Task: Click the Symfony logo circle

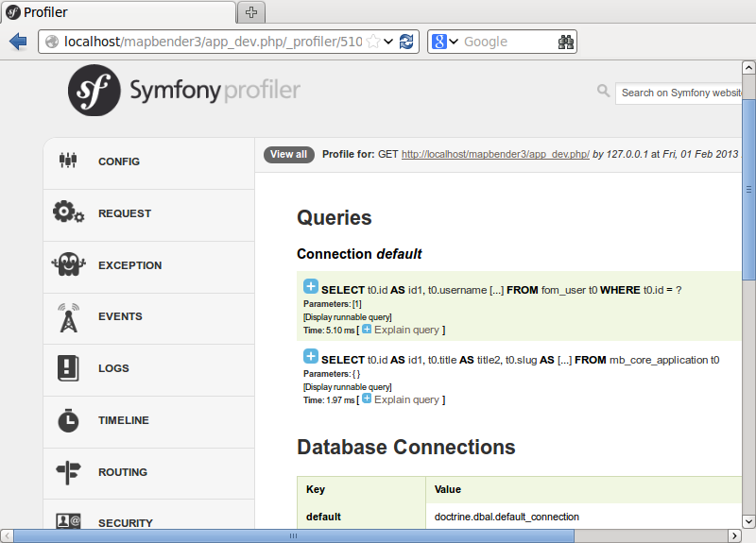Action: [x=94, y=90]
